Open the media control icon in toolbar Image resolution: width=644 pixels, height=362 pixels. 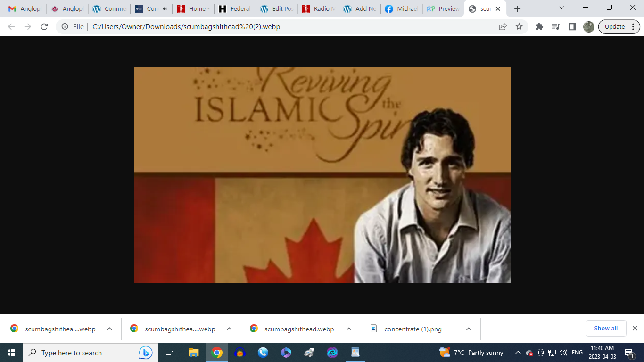(556, 27)
